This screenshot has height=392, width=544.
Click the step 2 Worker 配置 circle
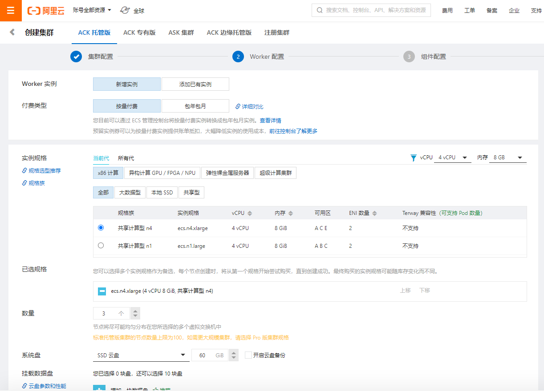pyautogui.click(x=238, y=57)
